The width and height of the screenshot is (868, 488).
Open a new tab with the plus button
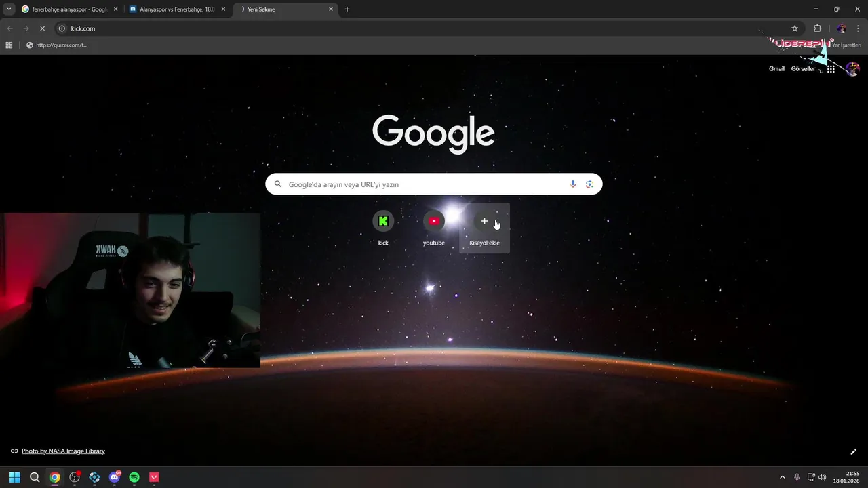click(347, 9)
